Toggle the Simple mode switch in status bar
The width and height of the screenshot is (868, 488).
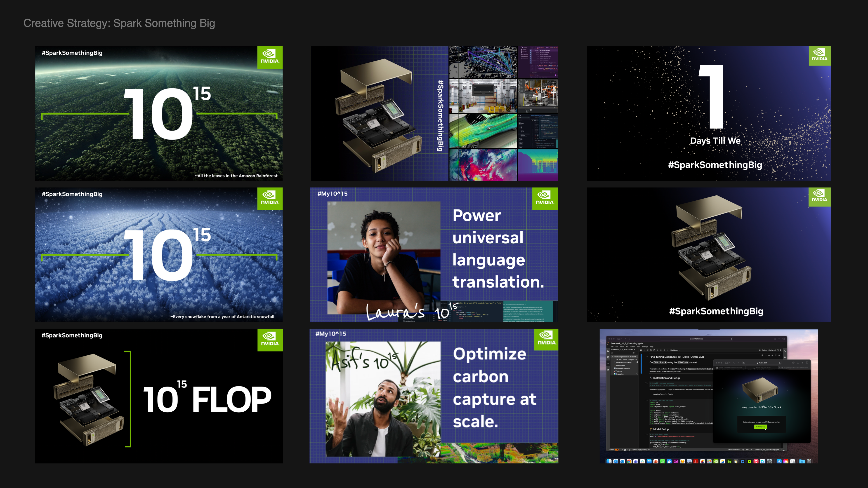coord(617,450)
